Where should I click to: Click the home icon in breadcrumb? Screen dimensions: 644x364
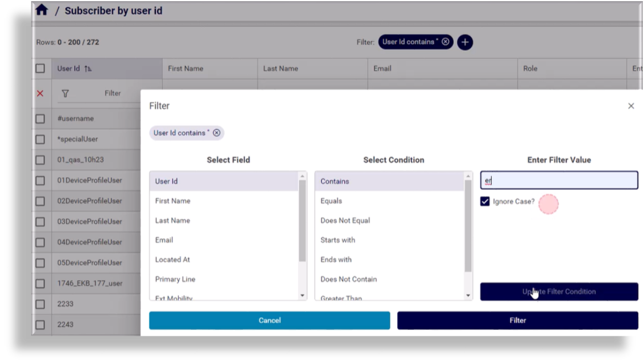point(41,11)
